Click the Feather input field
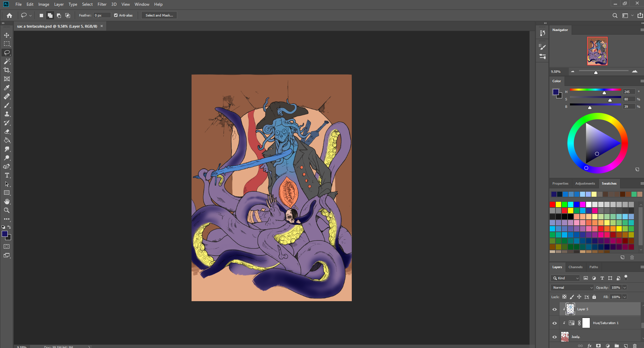This screenshot has width=644, height=348. click(x=102, y=15)
